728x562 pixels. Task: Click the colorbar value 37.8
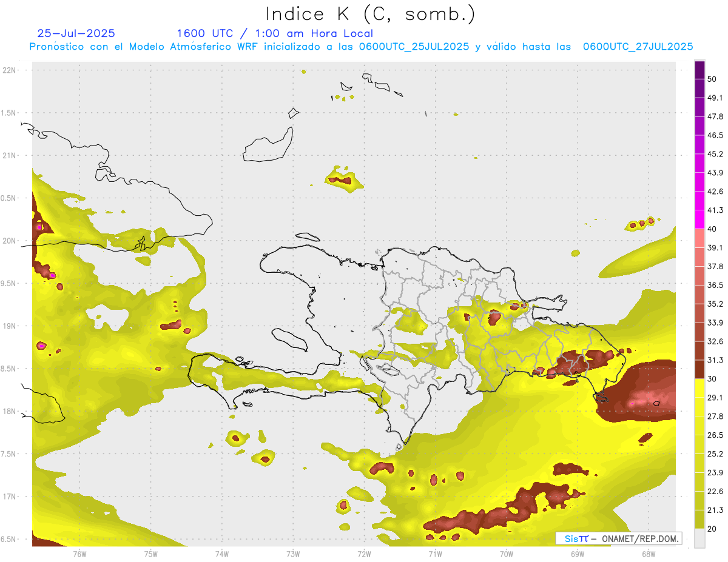715,266
